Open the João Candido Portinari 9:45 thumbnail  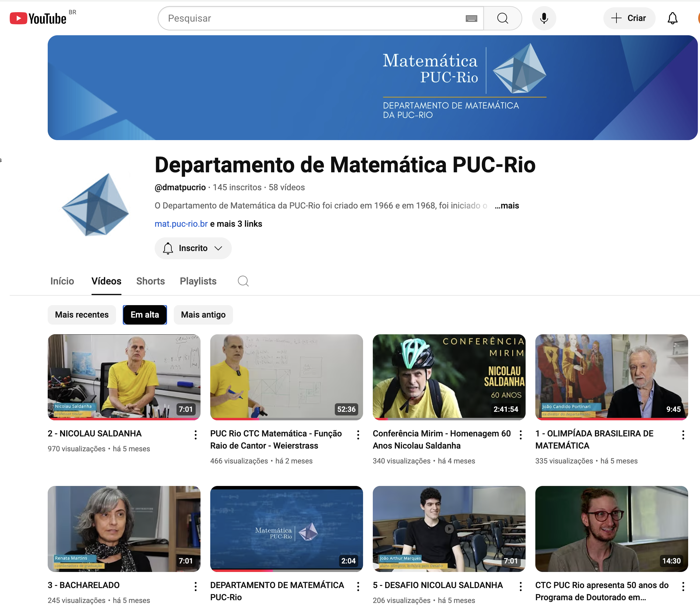pyautogui.click(x=612, y=377)
